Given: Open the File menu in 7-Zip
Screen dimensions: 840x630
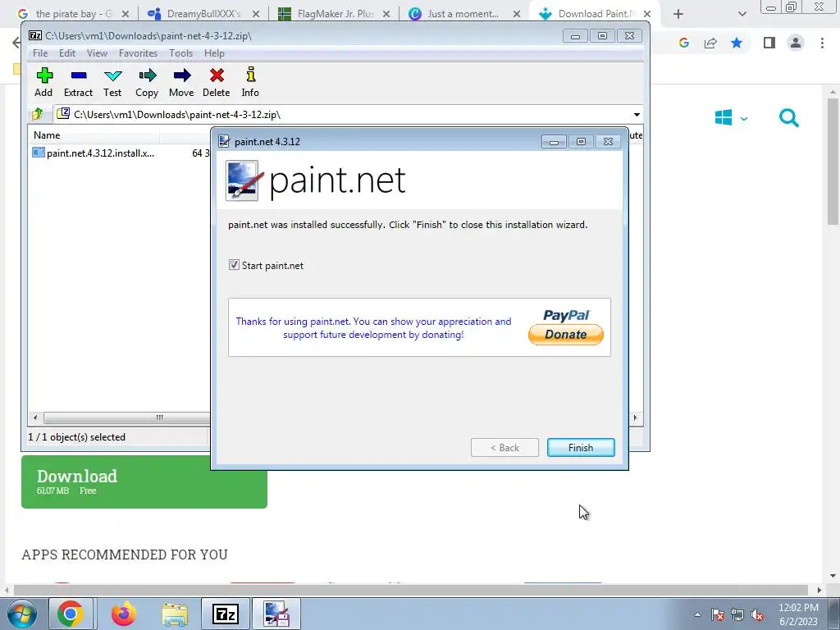Looking at the screenshot, I should point(40,53).
